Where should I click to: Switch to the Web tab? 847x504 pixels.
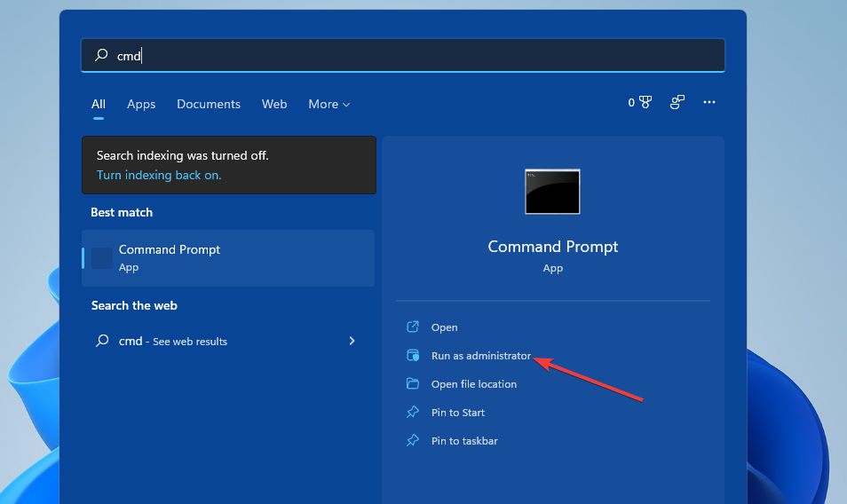(x=274, y=104)
